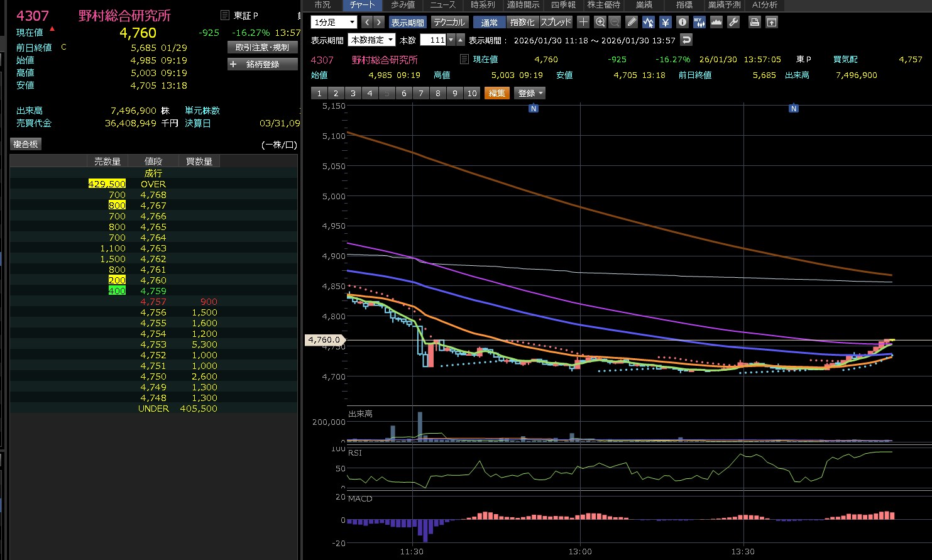
Task: Print the chart using printer icon
Action: (x=755, y=22)
